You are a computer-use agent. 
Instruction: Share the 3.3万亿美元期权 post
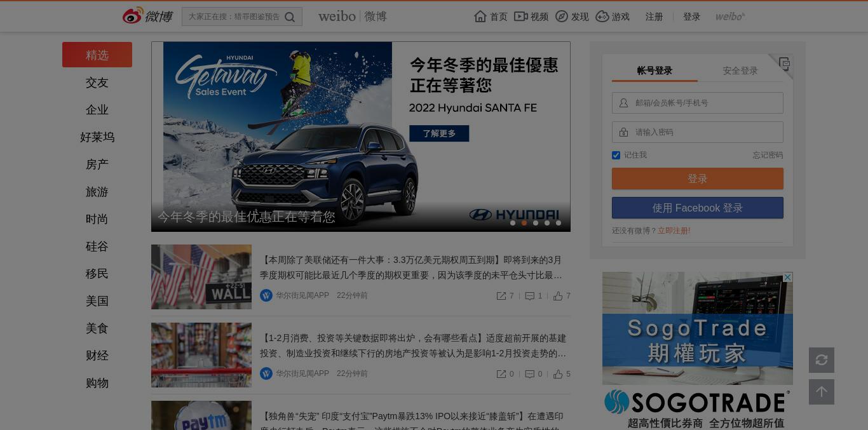pyautogui.click(x=505, y=296)
